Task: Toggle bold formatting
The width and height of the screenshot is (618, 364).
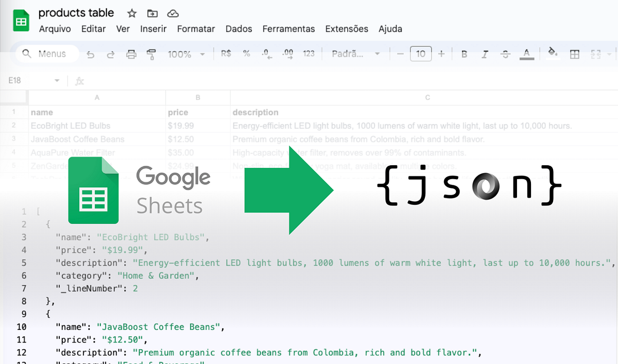Action: tap(464, 54)
